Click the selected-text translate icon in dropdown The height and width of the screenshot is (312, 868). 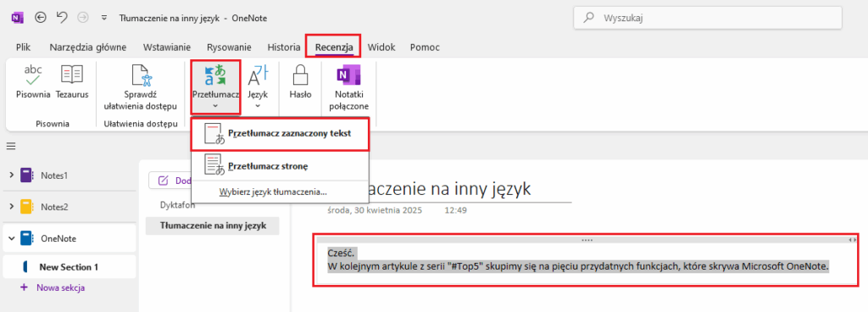[x=214, y=135]
